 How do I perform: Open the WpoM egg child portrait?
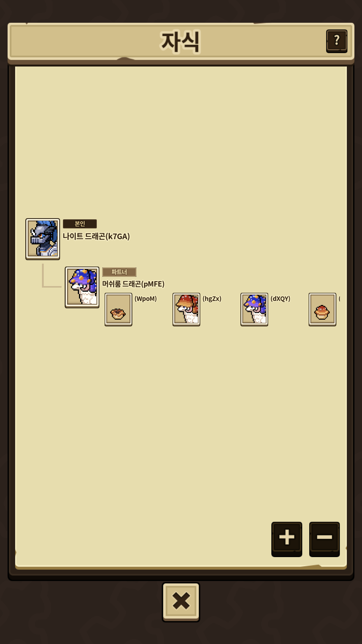(x=118, y=309)
